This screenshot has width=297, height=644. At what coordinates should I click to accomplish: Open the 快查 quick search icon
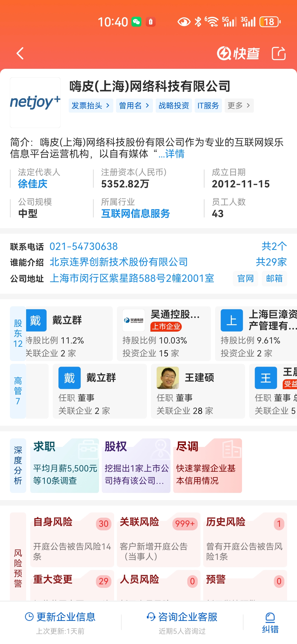238,53
